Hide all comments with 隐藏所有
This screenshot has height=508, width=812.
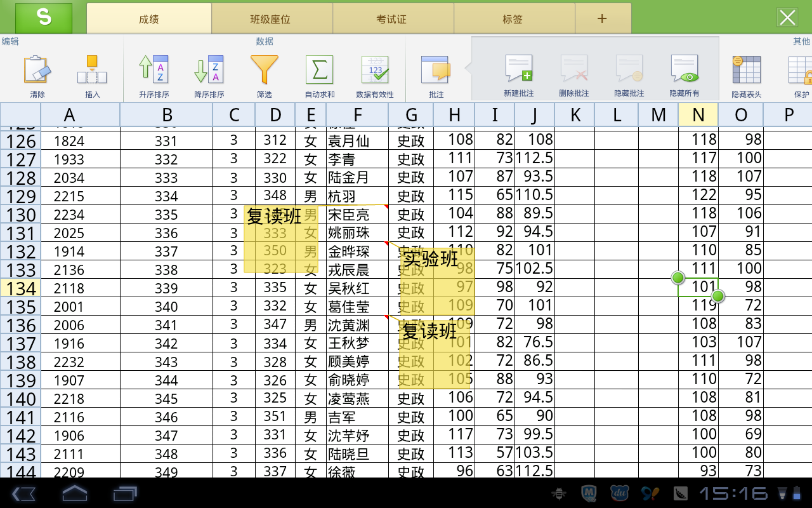pyautogui.click(x=684, y=69)
